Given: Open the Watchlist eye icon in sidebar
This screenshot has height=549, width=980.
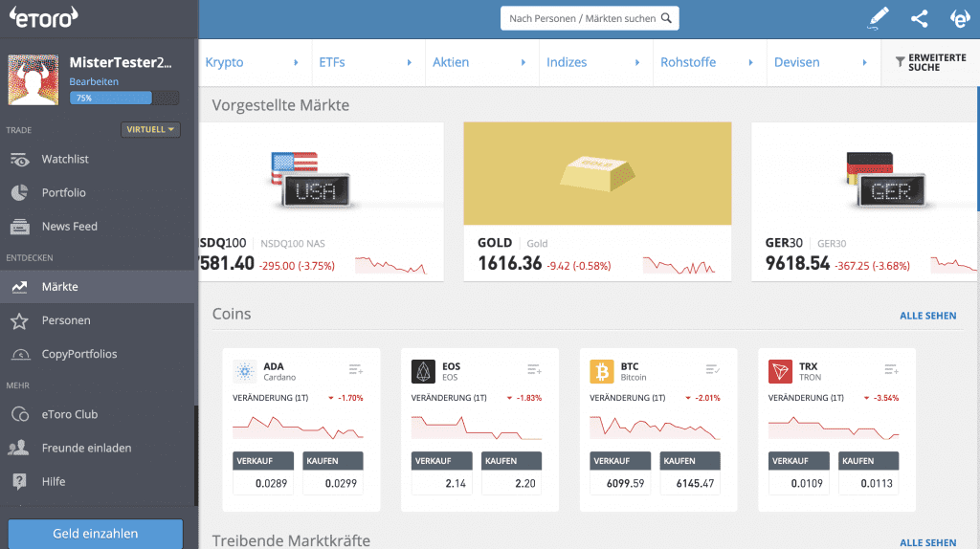Looking at the screenshot, I should pyautogui.click(x=20, y=160).
